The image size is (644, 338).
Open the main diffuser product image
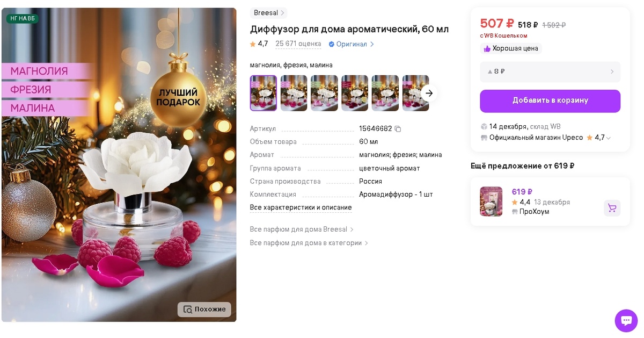(x=119, y=165)
